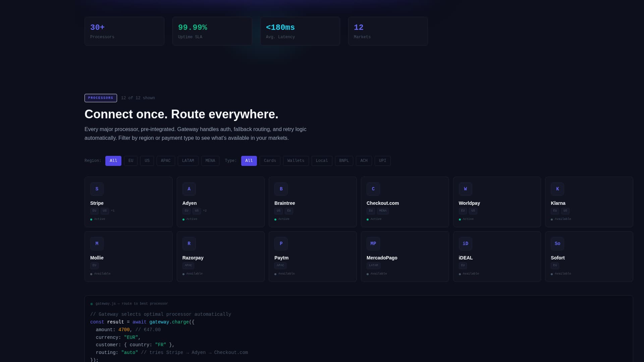Click the MercadoPago "MP" logo icon
Screen dimensions: 644x362
point(373,244)
